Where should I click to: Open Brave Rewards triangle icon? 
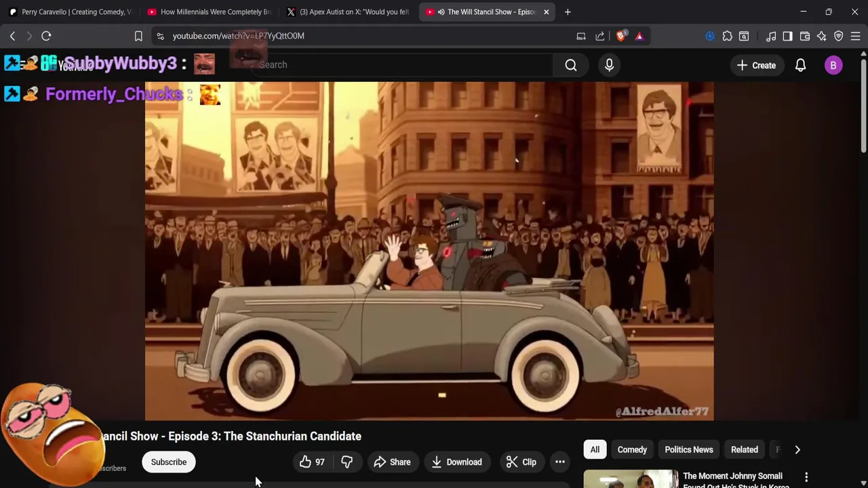pyautogui.click(x=639, y=36)
